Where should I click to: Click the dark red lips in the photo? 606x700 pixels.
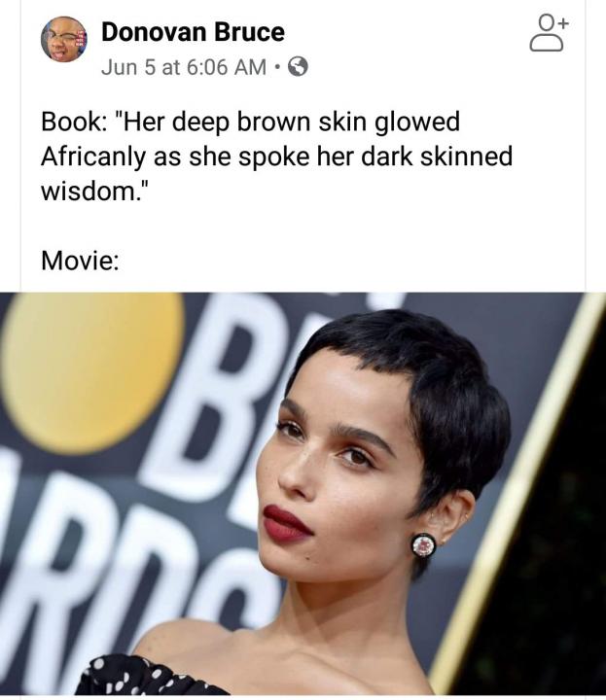(287, 523)
